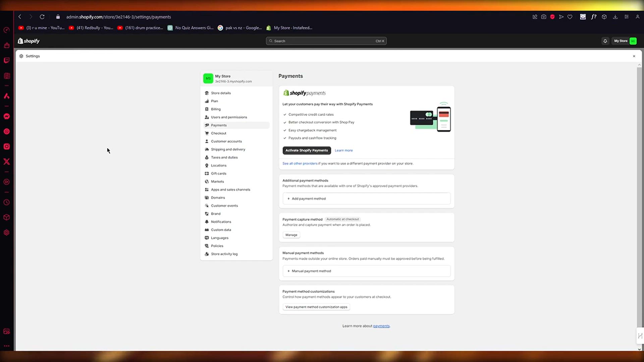Open Customer accounts settings

coord(236,141)
